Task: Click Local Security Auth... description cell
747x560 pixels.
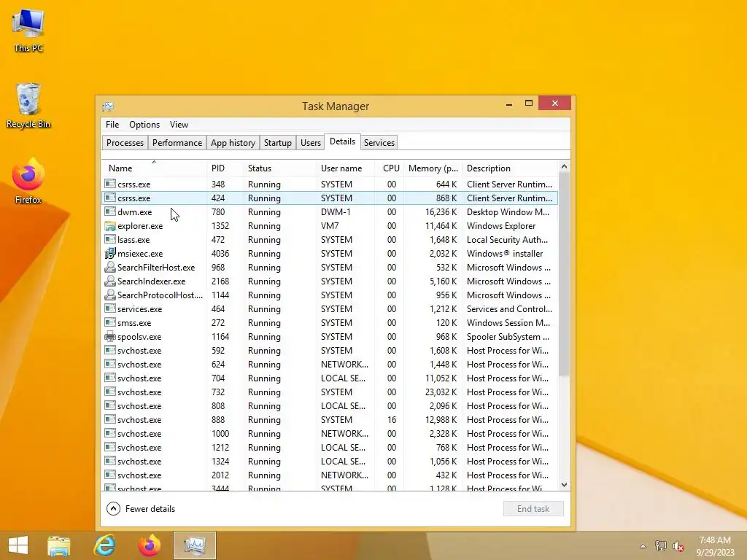Action: (508, 239)
